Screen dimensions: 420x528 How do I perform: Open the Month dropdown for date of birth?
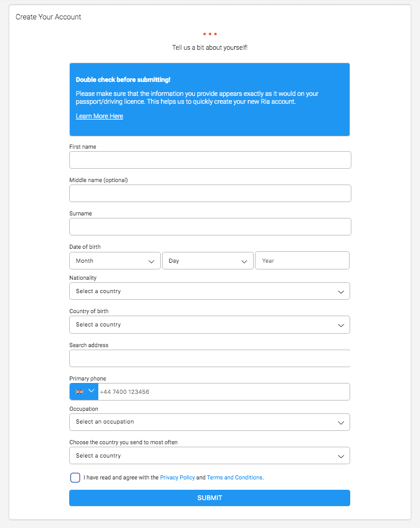(x=109, y=261)
